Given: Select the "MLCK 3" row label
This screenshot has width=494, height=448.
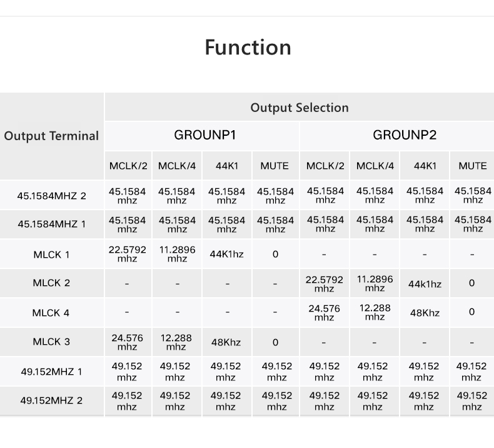Looking at the screenshot, I should 51,342.
